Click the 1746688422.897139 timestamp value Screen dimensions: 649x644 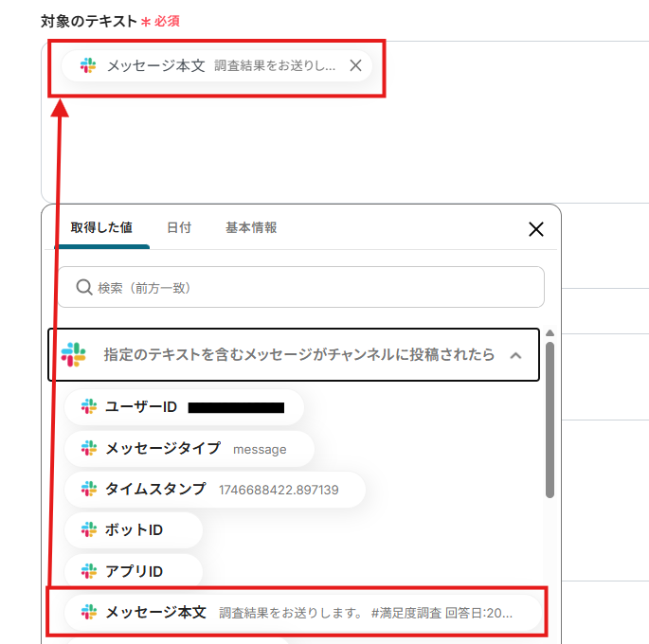(x=279, y=490)
